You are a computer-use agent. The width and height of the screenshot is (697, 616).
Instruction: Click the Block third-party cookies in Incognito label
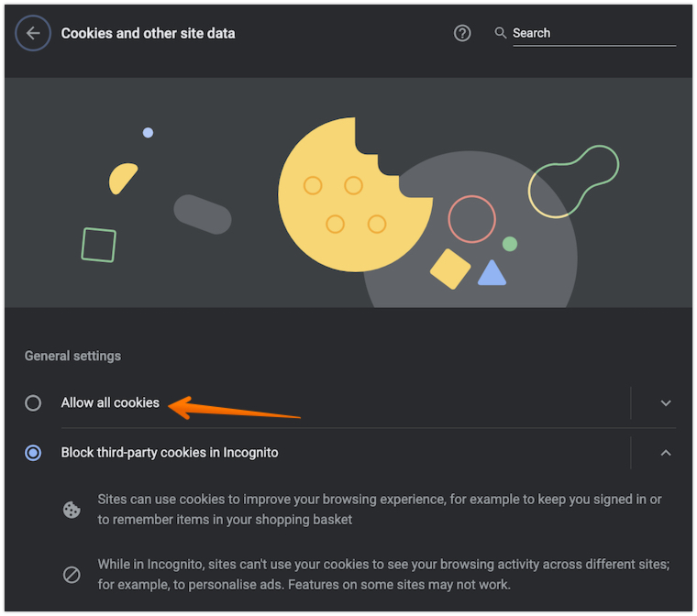click(170, 453)
